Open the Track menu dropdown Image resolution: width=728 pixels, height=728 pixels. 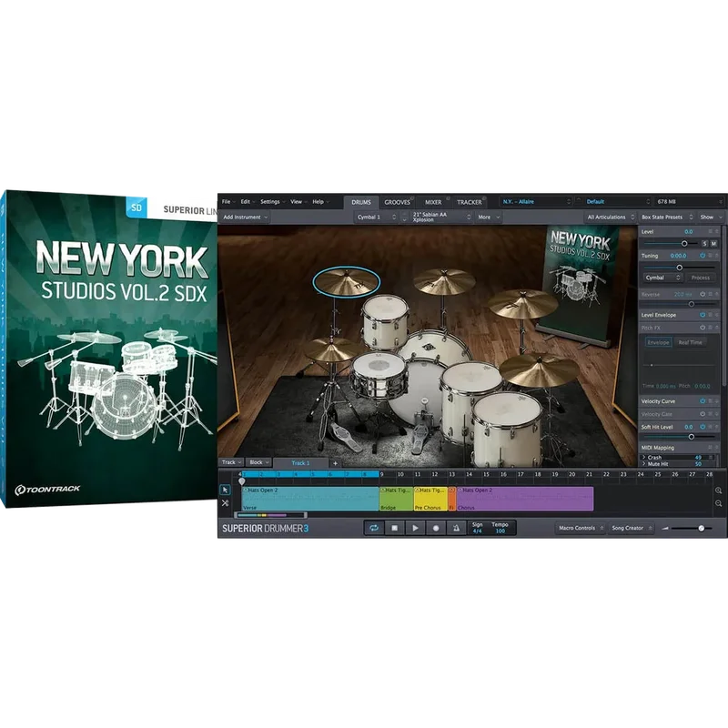[232, 462]
